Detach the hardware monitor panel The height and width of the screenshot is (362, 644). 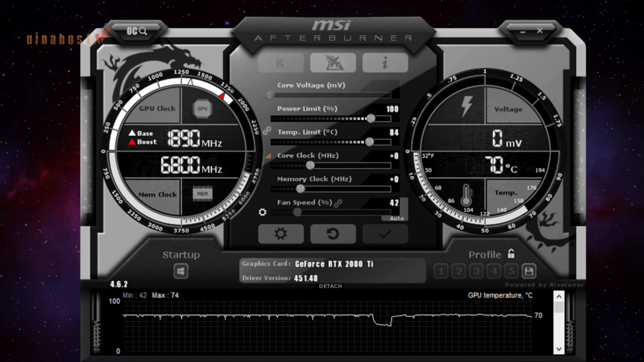click(330, 286)
